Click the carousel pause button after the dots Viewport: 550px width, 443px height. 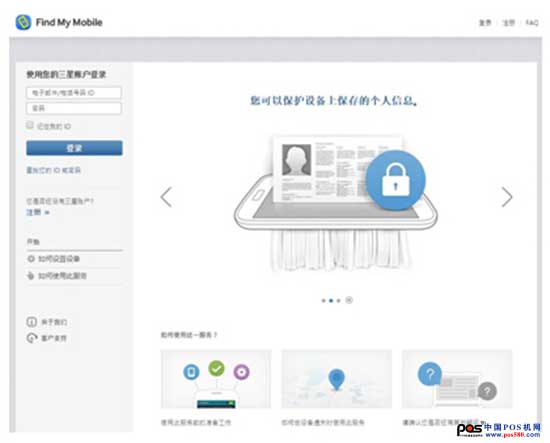pos(349,300)
